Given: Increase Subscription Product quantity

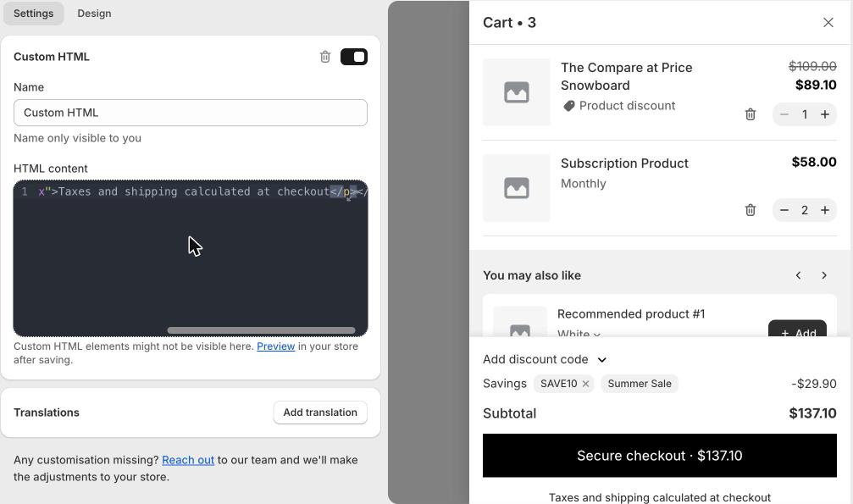Looking at the screenshot, I should click(825, 210).
